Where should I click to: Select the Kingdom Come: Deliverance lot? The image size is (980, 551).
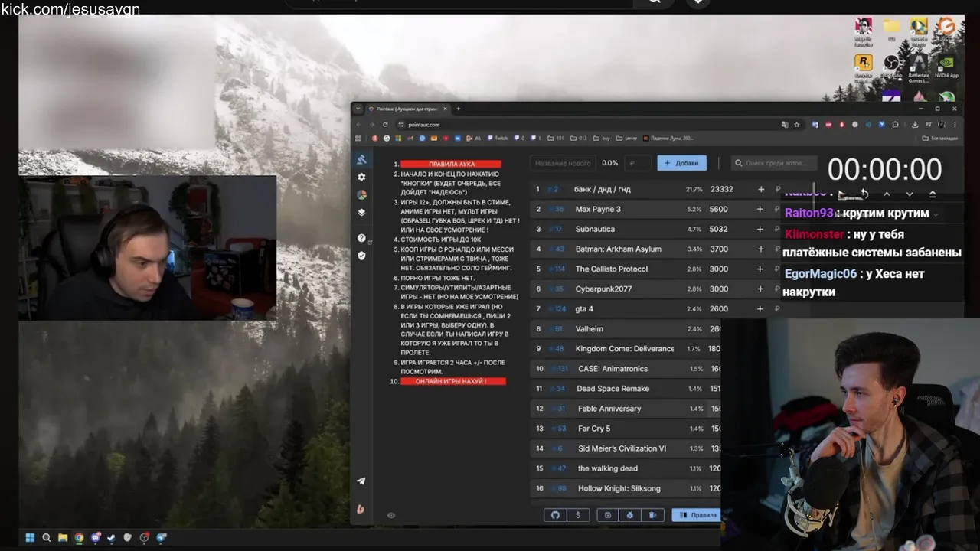click(x=625, y=349)
